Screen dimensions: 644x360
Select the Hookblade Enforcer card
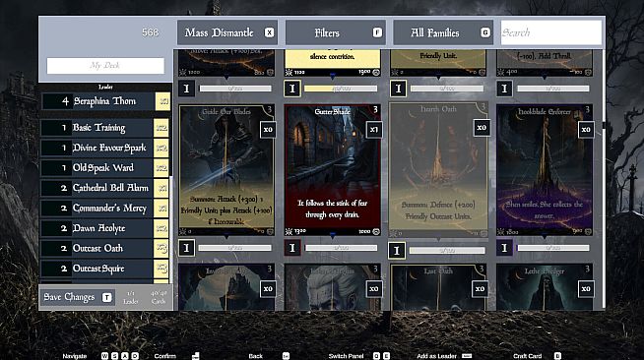tap(545, 170)
